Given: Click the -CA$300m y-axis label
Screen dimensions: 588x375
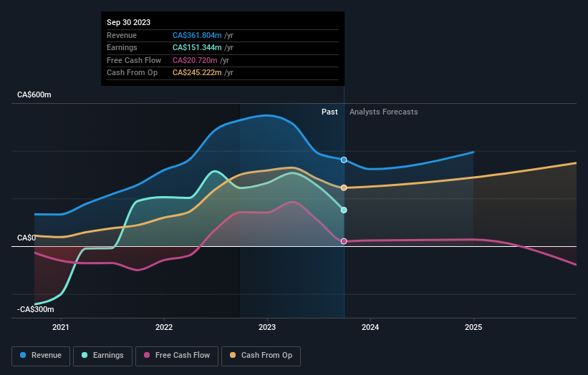Looking at the screenshot, I should [36, 309].
